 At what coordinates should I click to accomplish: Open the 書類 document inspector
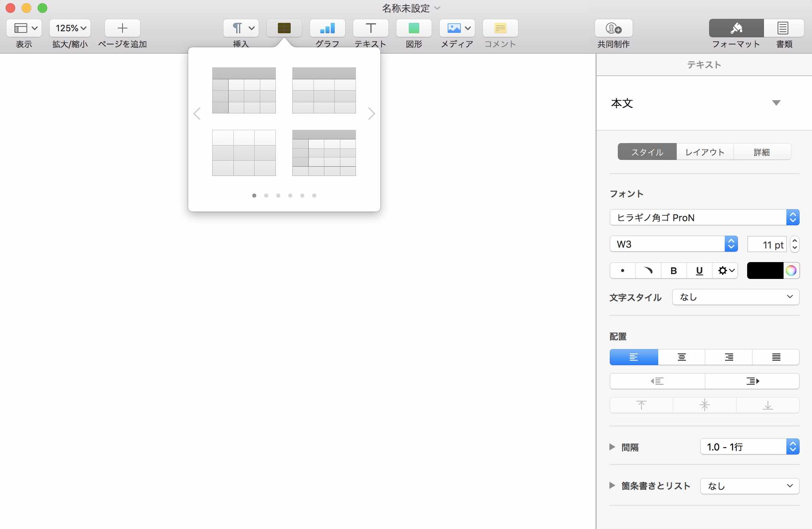click(783, 28)
